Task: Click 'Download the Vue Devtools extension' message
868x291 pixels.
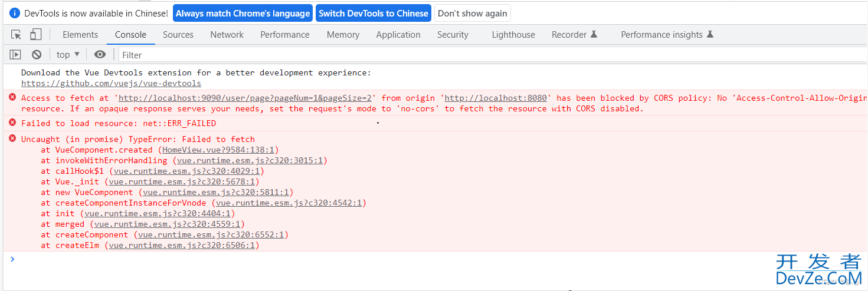Action: pos(196,72)
